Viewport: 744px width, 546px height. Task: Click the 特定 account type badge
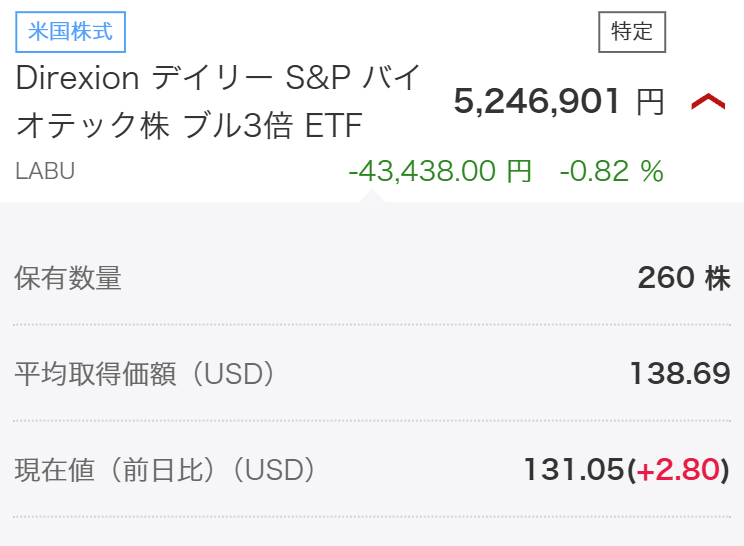[631, 32]
